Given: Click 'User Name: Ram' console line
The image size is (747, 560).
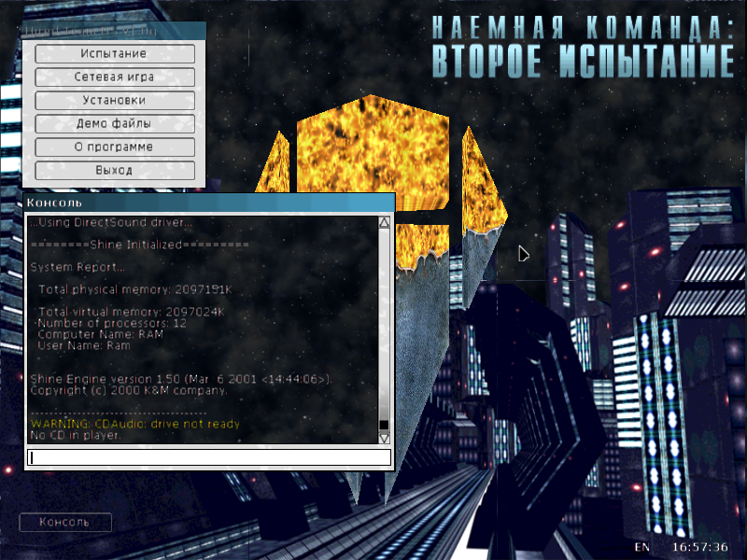Looking at the screenshot, I should coord(84,345).
